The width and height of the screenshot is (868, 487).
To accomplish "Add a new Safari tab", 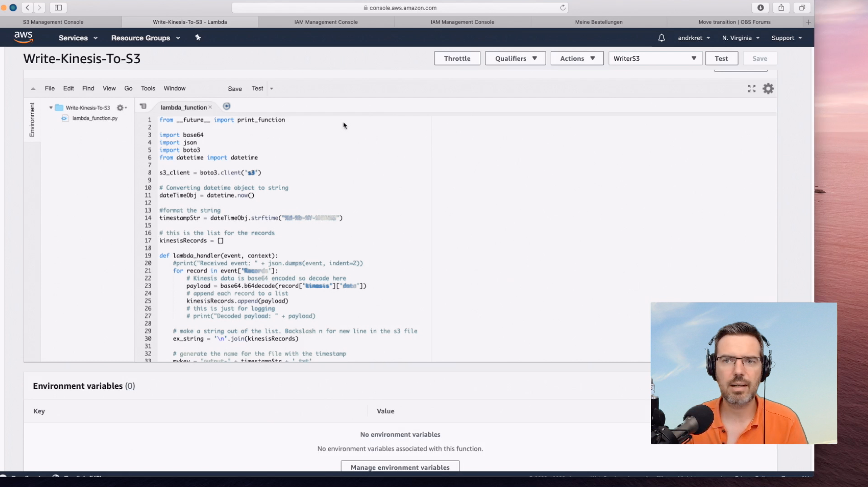I will [x=809, y=22].
